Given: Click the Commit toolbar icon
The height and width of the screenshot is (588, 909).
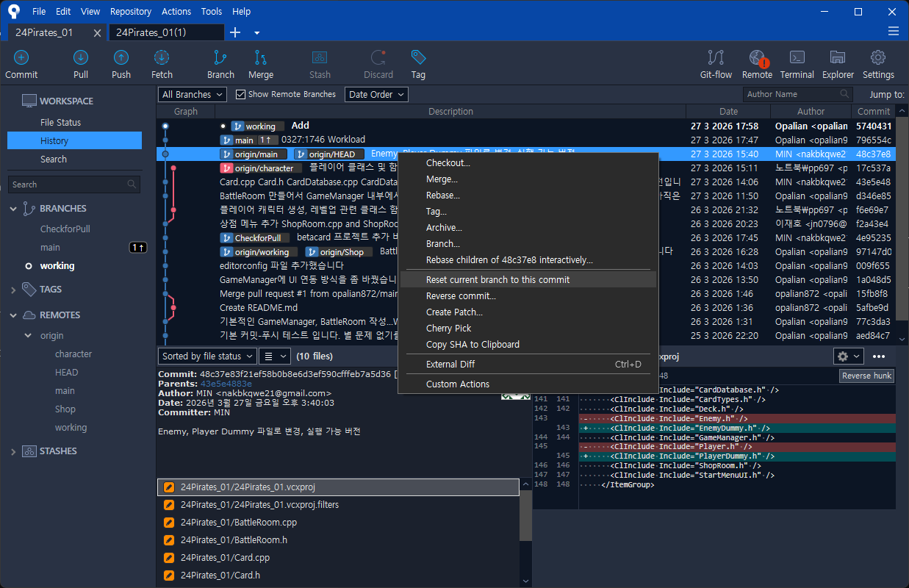Looking at the screenshot, I should (x=21, y=58).
